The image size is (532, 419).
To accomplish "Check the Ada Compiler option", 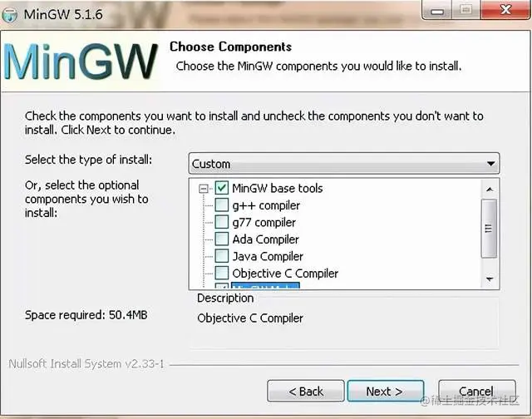I will coord(222,239).
